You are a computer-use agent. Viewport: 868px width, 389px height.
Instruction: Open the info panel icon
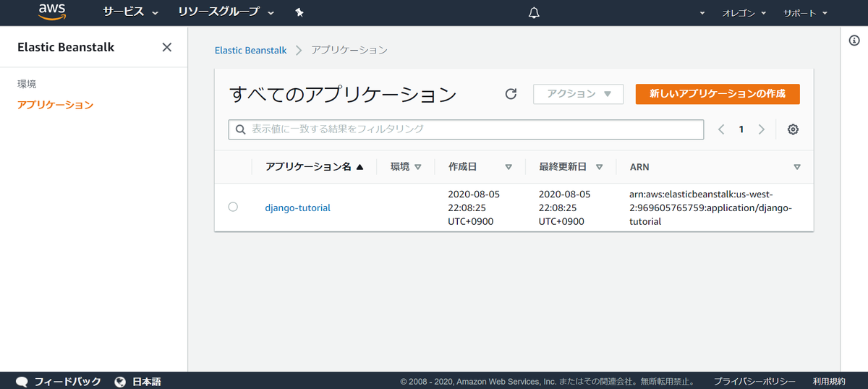click(x=854, y=41)
